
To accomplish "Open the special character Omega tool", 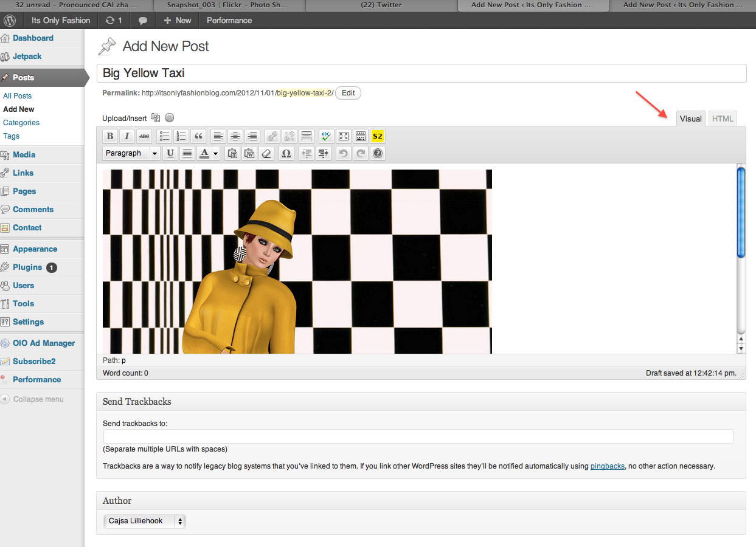I will tap(286, 154).
